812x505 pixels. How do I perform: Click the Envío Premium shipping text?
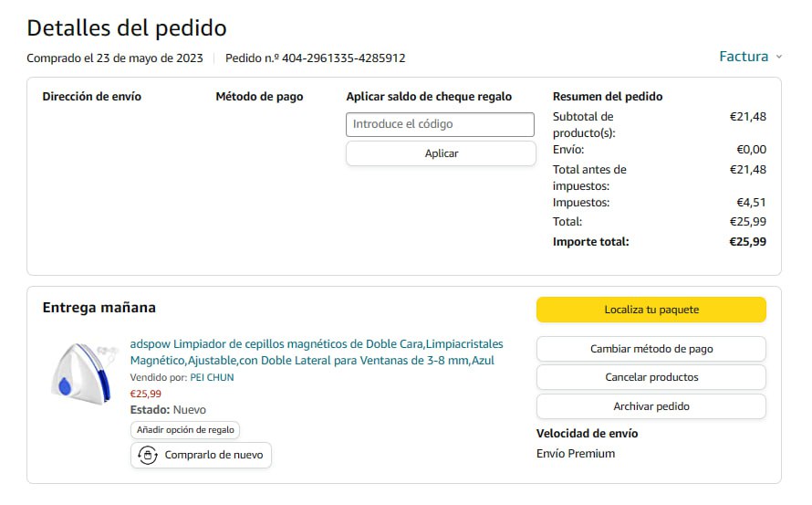coord(576,454)
